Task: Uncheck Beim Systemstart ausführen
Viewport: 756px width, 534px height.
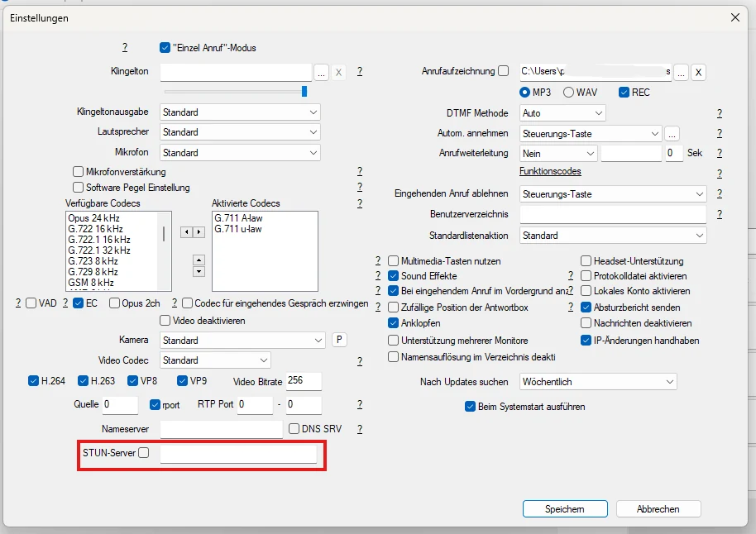Action: (470, 406)
